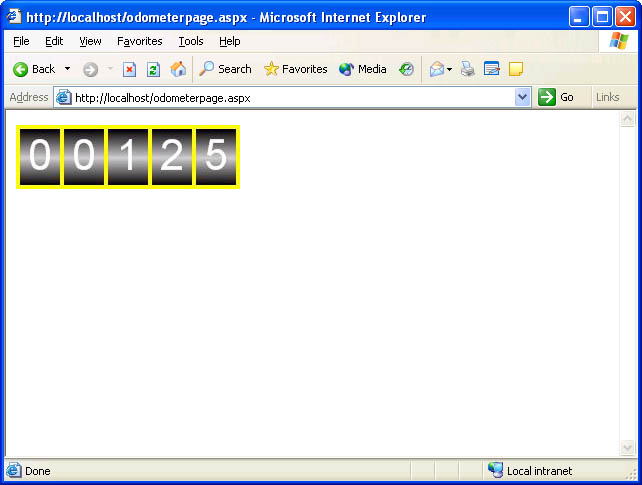Expand the address bar dropdown
This screenshot has height=485, width=642.
pyautogui.click(x=522, y=97)
